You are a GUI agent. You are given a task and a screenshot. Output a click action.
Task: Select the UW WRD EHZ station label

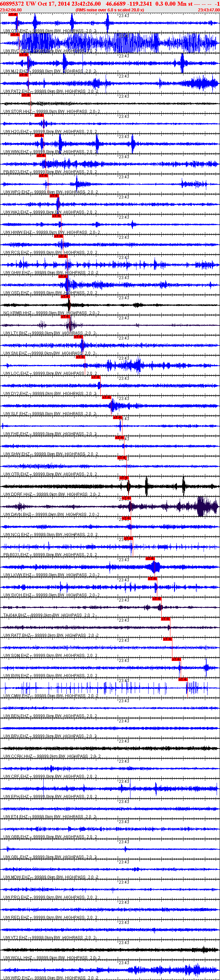pyautogui.click(x=51, y=978)
